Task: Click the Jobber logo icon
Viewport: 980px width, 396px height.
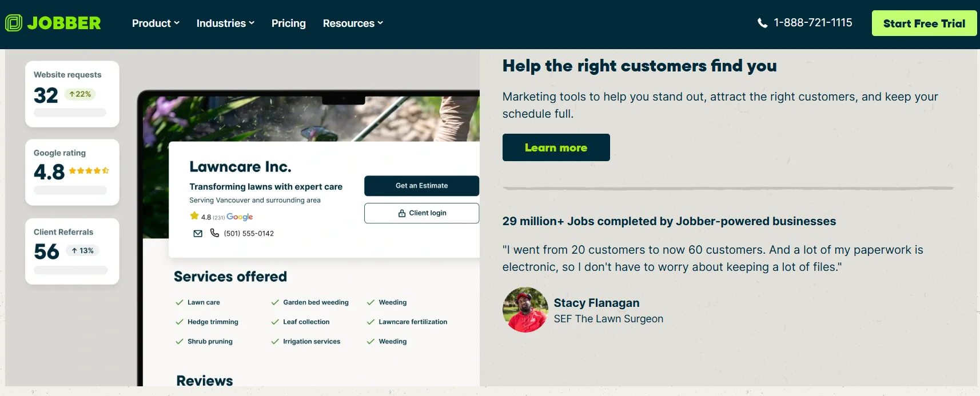Action: (x=14, y=23)
